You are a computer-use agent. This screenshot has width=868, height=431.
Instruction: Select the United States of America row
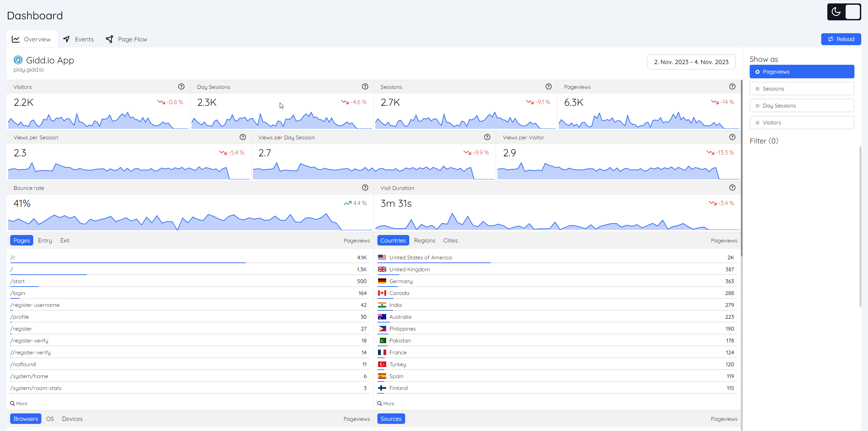(420, 257)
